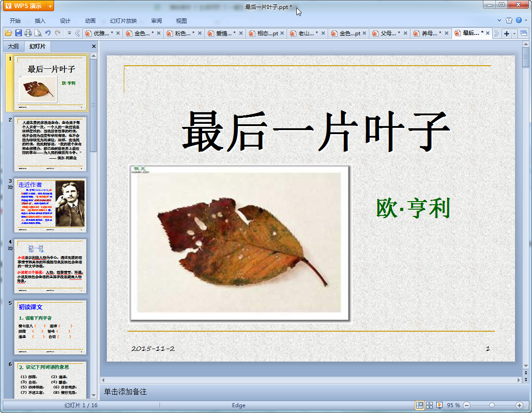532x413 pixels.
Task: Open the dropdown next to the new-document plus
Action: 515,33
